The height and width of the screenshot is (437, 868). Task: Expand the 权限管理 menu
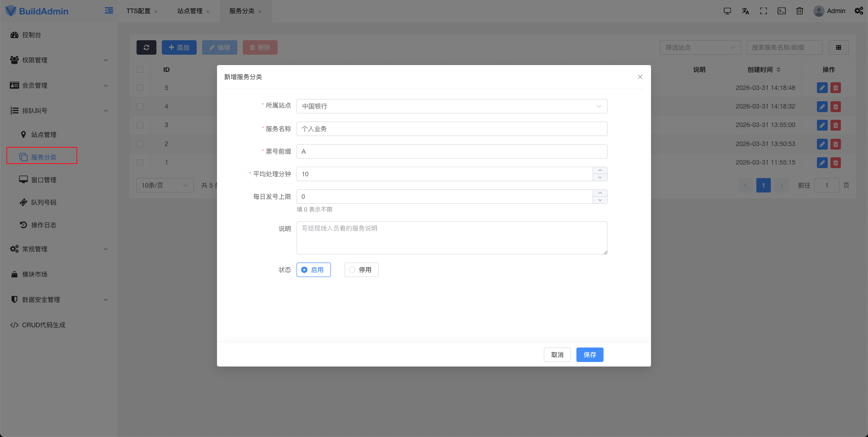59,60
